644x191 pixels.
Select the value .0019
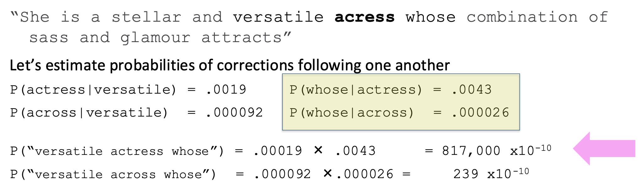pos(226,90)
